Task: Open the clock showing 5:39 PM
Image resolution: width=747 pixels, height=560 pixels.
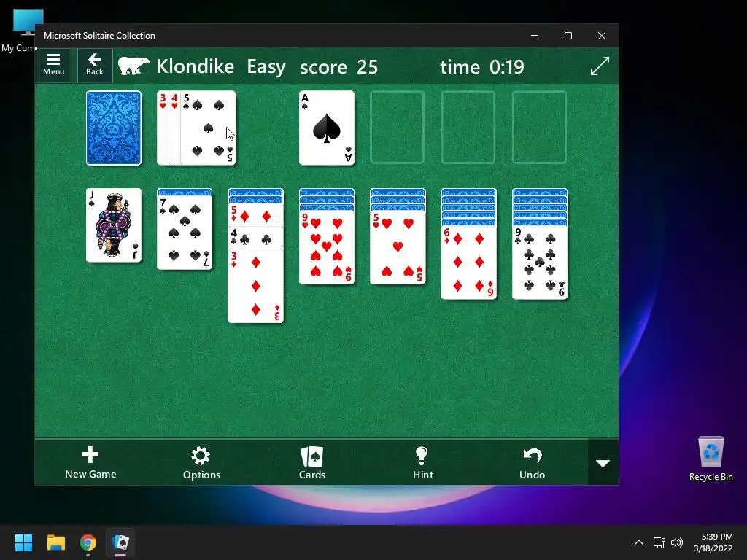Action: [x=713, y=542]
